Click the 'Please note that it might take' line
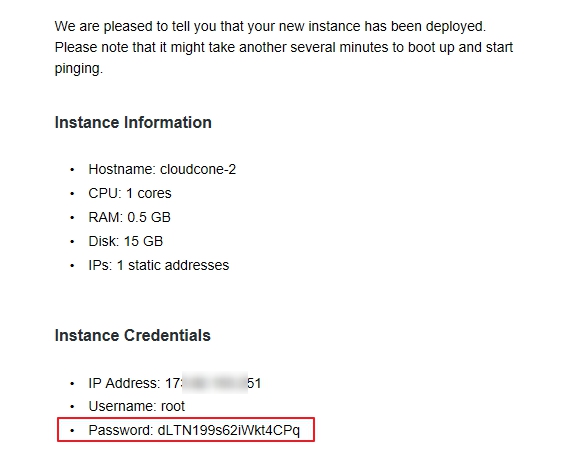This screenshot has width=576, height=470. (x=284, y=47)
